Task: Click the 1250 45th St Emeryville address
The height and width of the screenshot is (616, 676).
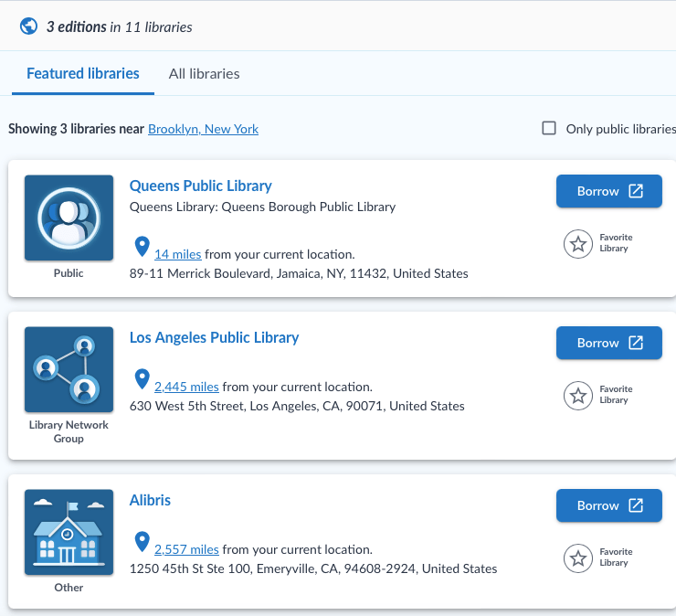Action: point(313,568)
